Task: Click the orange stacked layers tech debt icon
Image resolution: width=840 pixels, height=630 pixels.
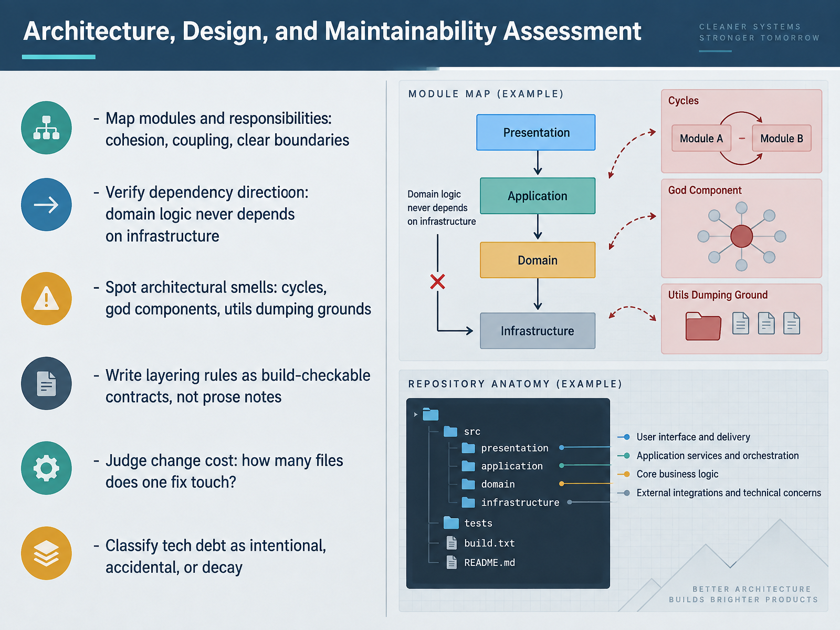Action: (x=46, y=553)
